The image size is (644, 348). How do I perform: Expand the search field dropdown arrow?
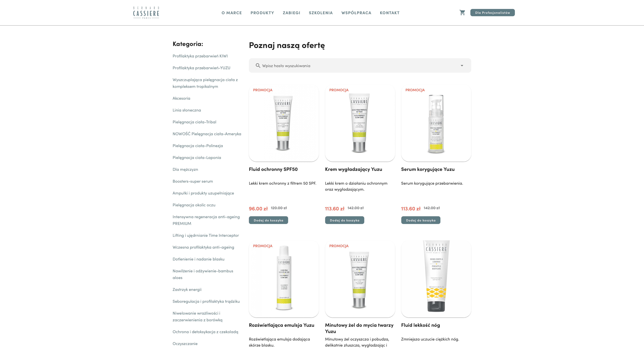(x=462, y=66)
